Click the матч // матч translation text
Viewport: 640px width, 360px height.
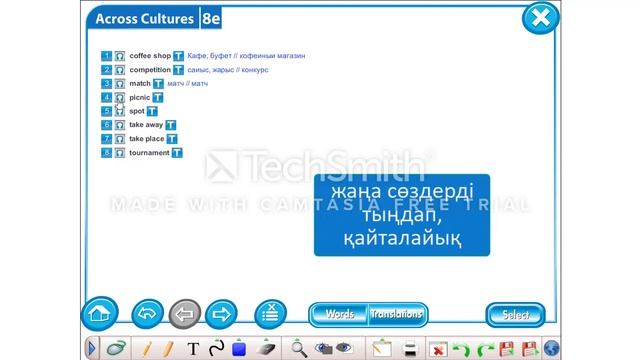click(187, 84)
